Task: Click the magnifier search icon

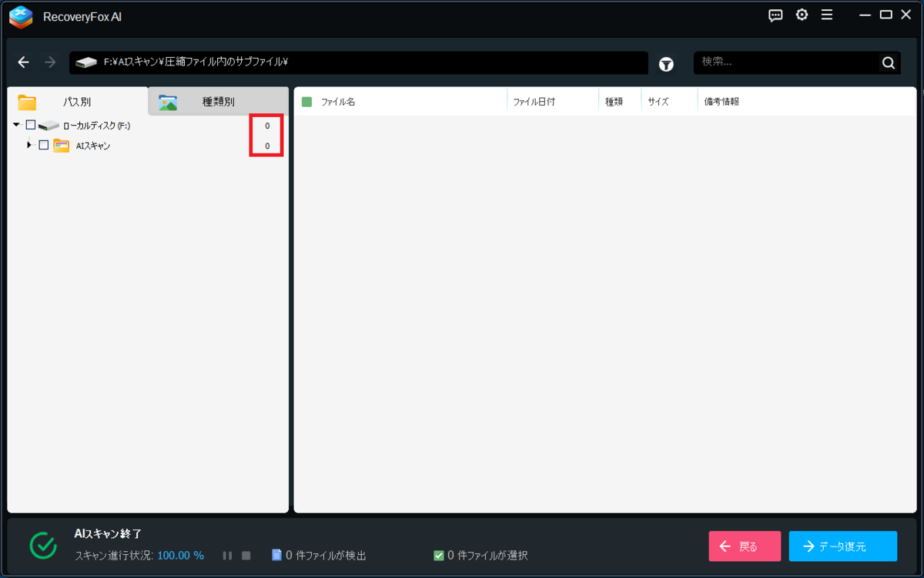Action: [x=889, y=63]
